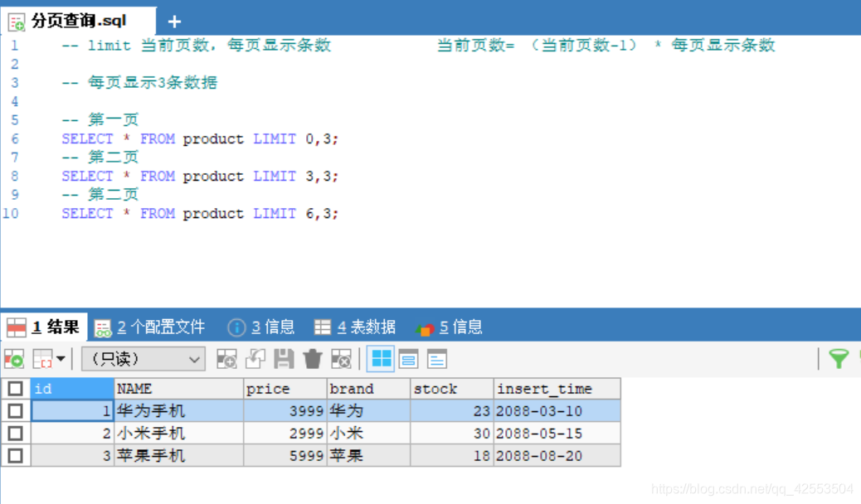Select the id cell with value 3
The width and height of the screenshot is (861, 504).
tap(72, 456)
